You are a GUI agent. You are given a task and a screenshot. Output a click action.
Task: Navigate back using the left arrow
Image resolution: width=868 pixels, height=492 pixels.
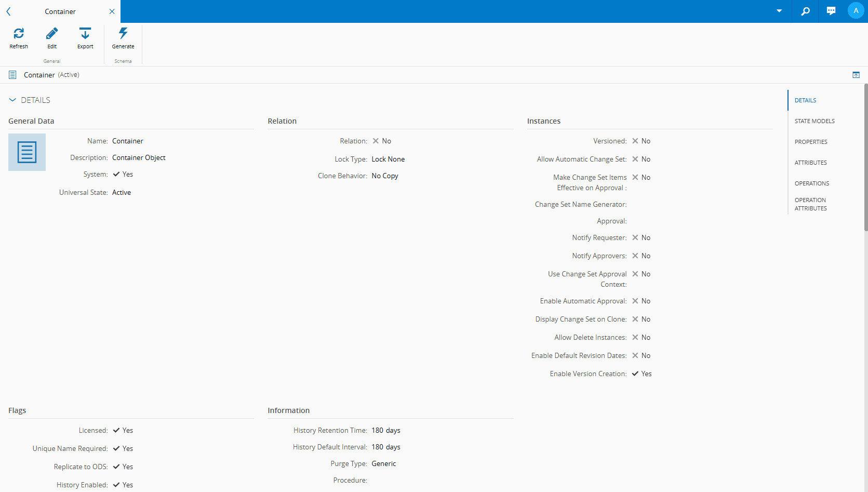point(8,11)
